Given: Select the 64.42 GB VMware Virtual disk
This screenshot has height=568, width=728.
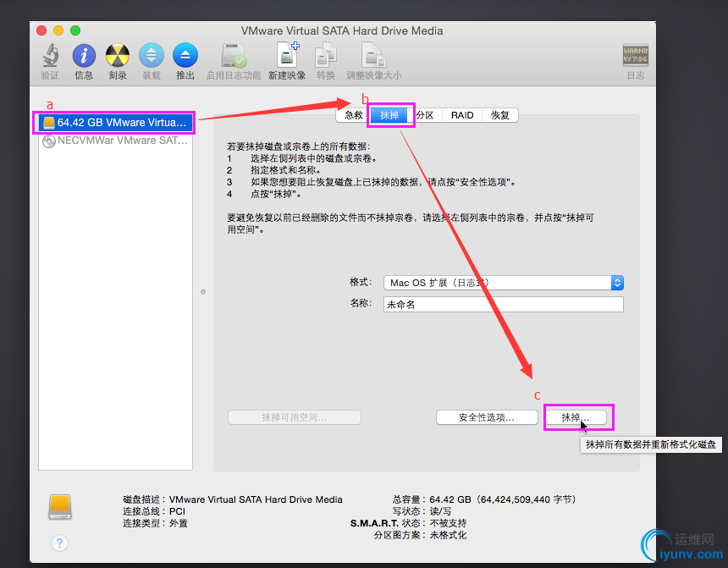Looking at the screenshot, I should [x=114, y=123].
